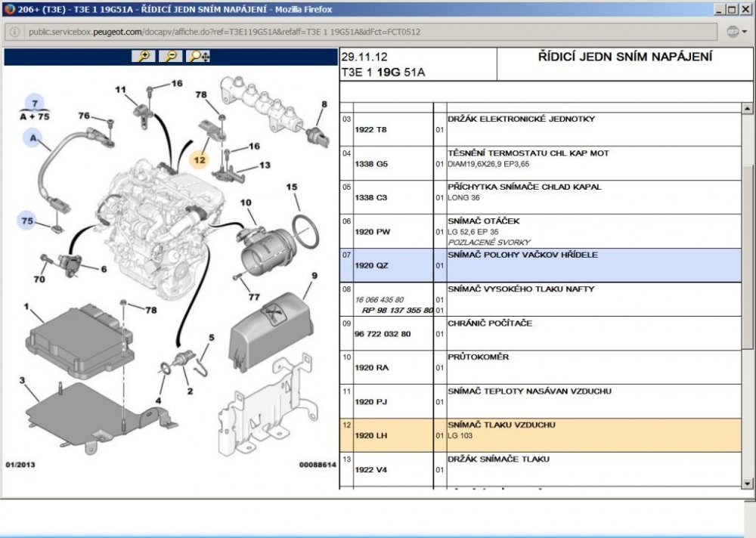Open the site info icon in address bar
Viewport: 756px width, 538px height.
[x=14, y=32]
